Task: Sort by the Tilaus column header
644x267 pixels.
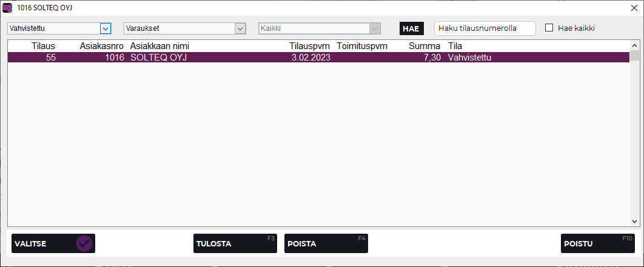Action: [x=43, y=46]
